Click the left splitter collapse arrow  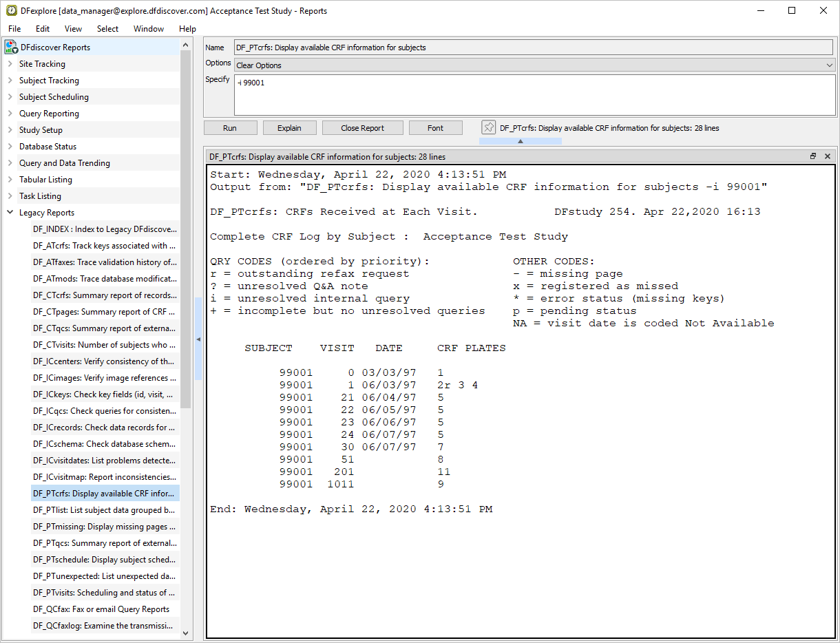(198, 339)
